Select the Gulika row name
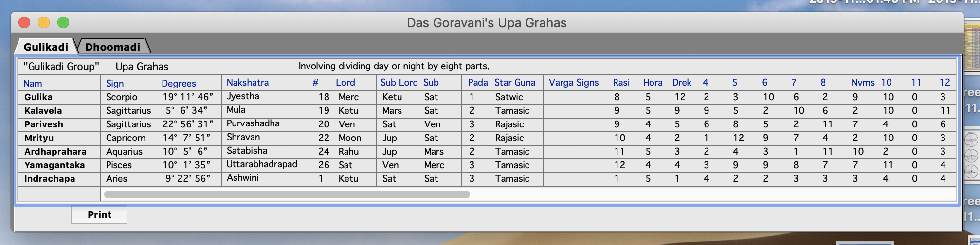The height and width of the screenshot is (245, 980). [x=38, y=97]
